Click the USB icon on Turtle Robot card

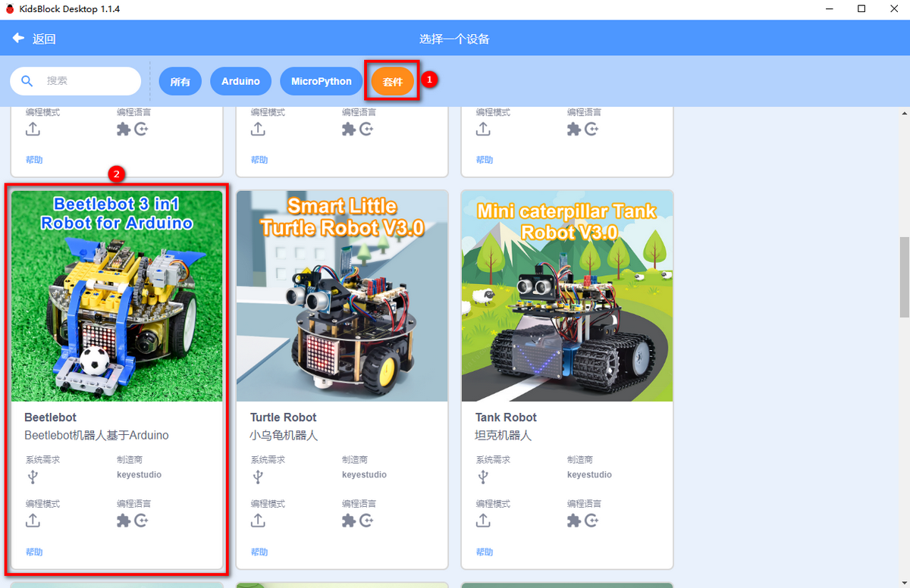258,477
